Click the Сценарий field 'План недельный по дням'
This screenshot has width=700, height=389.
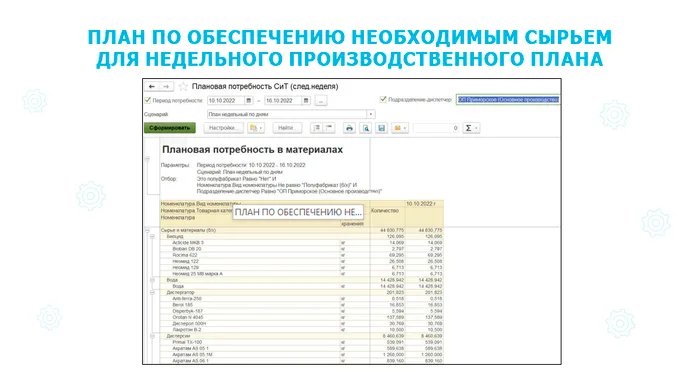tap(287, 114)
